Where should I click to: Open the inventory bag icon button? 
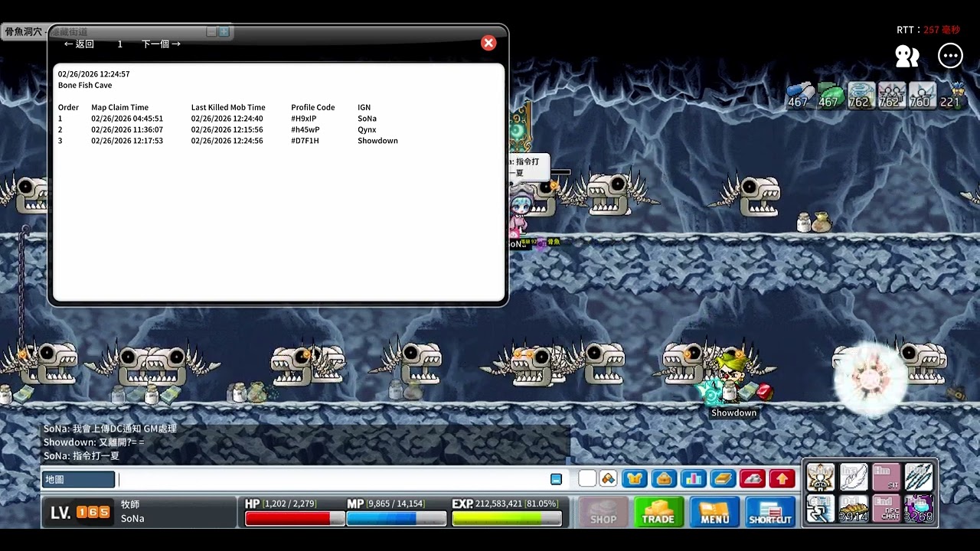[x=664, y=479]
